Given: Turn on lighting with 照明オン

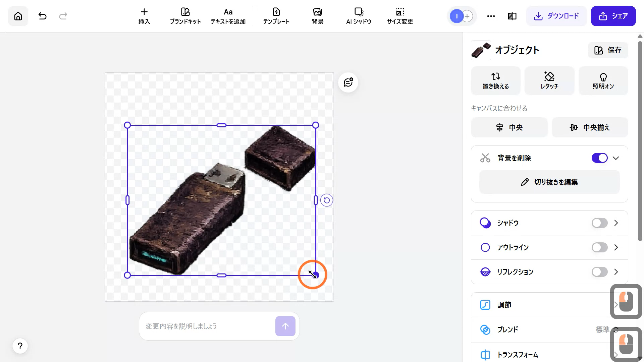Looking at the screenshot, I should tap(603, 81).
